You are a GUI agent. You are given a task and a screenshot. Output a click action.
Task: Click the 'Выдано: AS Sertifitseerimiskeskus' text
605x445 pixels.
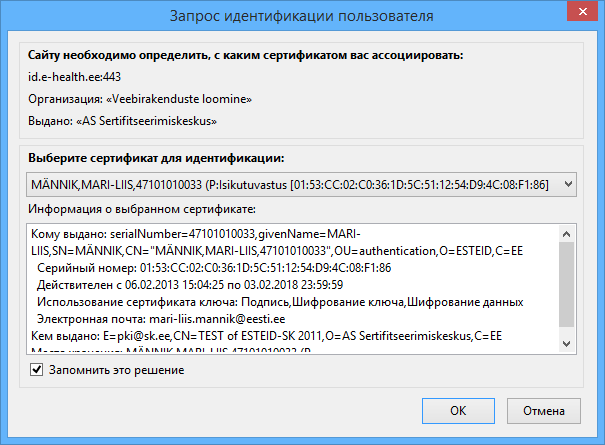pyautogui.click(x=122, y=121)
